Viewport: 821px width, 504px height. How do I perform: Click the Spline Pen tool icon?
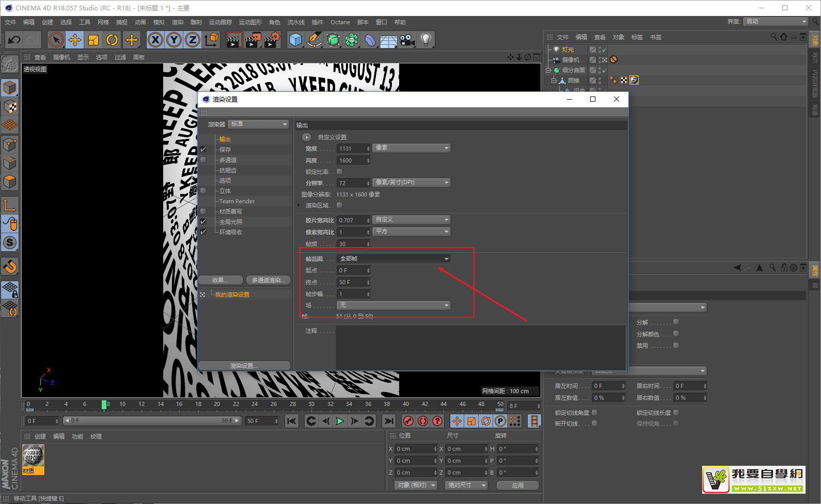314,40
